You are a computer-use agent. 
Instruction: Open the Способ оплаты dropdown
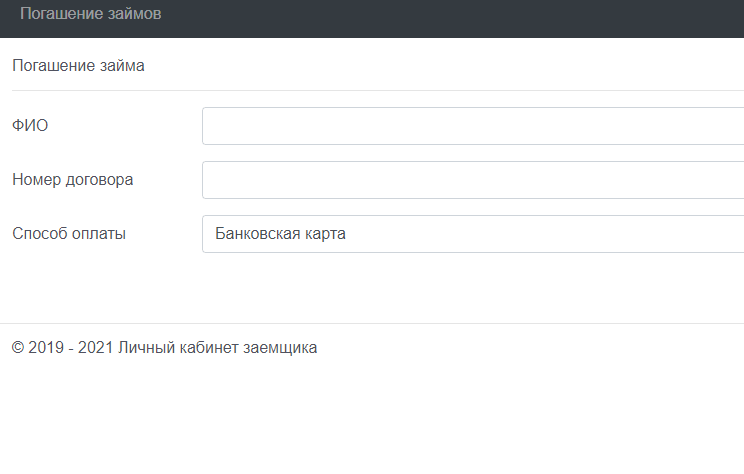click(472, 234)
